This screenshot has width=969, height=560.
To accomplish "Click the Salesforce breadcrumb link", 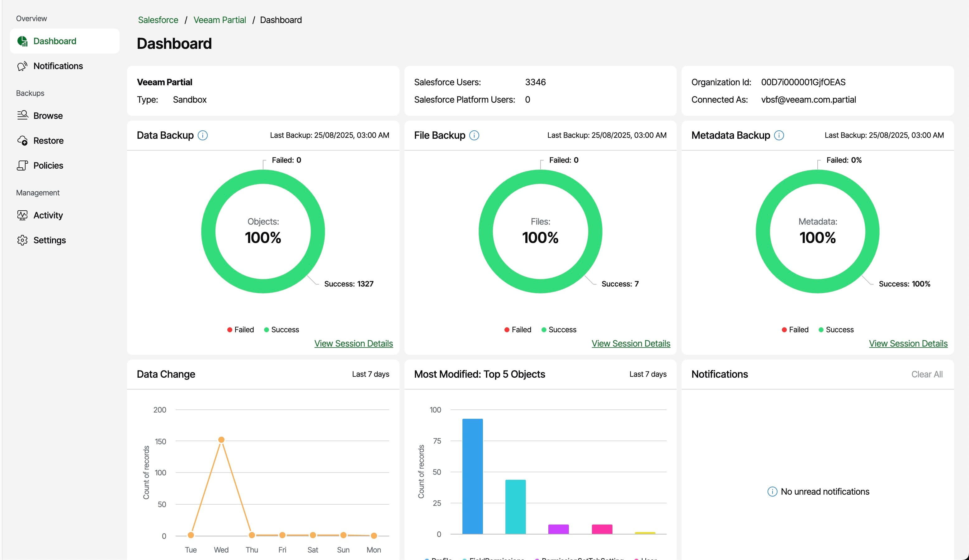I will 158,20.
